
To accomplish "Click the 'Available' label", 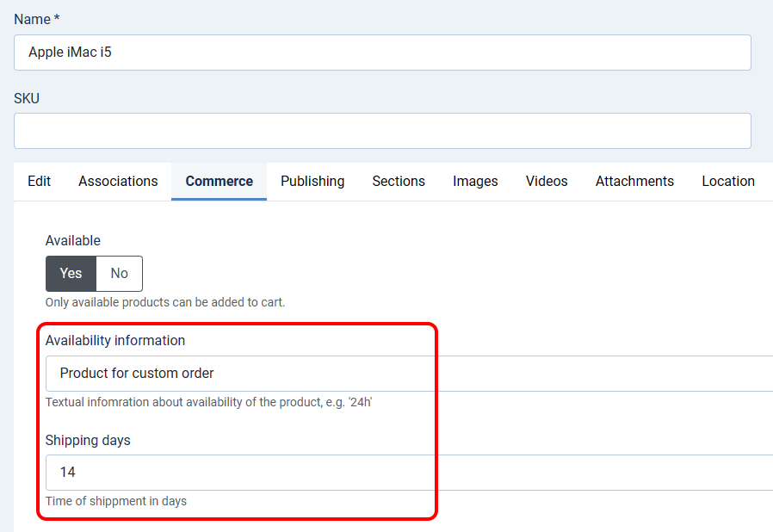I will point(73,241).
